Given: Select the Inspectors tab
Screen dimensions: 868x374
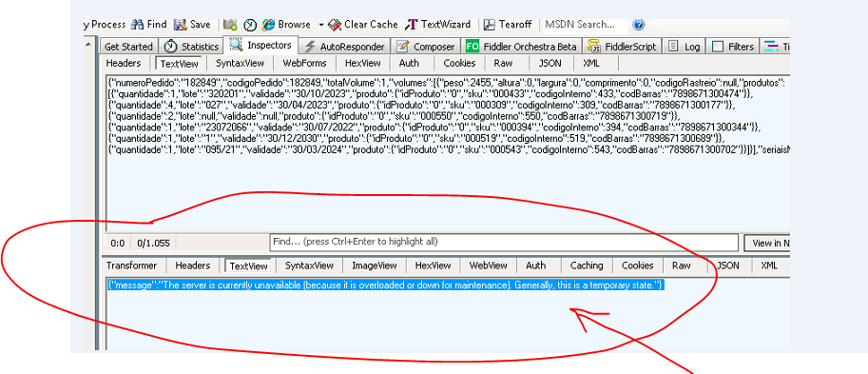Looking at the screenshot, I should point(260,46).
